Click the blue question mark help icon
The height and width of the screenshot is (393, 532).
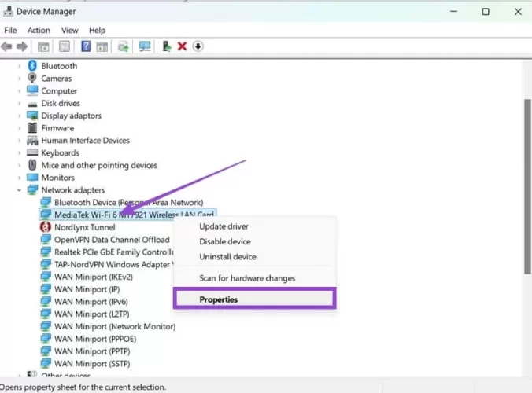(x=86, y=47)
